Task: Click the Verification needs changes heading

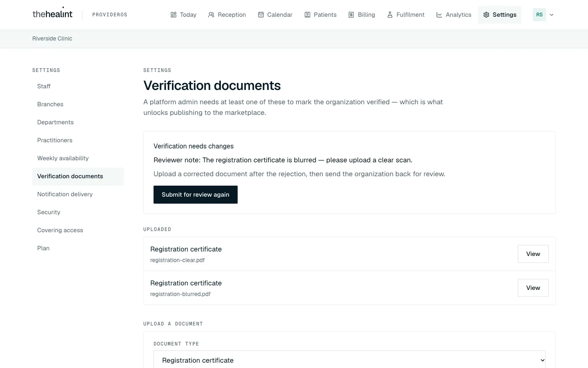Action: click(x=194, y=146)
